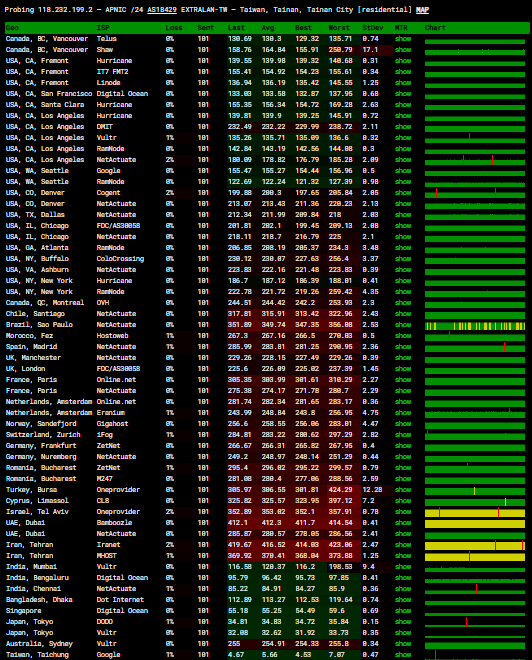
Task: Show MTR for Taichung Google row
Action: 403,655
